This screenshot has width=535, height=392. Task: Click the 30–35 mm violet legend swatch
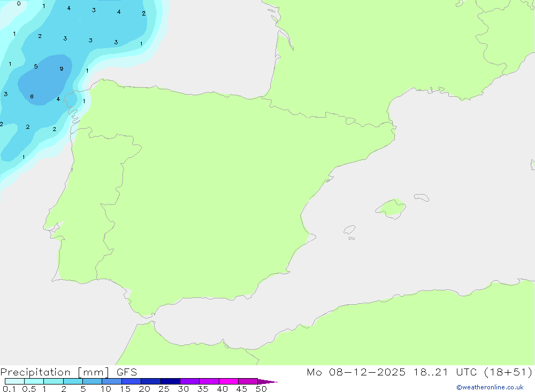click(x=189, y=381)
